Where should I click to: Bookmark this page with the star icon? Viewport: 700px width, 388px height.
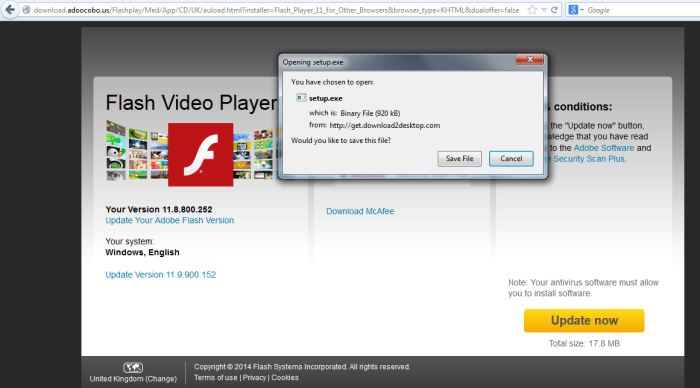[x=532, y=10]
